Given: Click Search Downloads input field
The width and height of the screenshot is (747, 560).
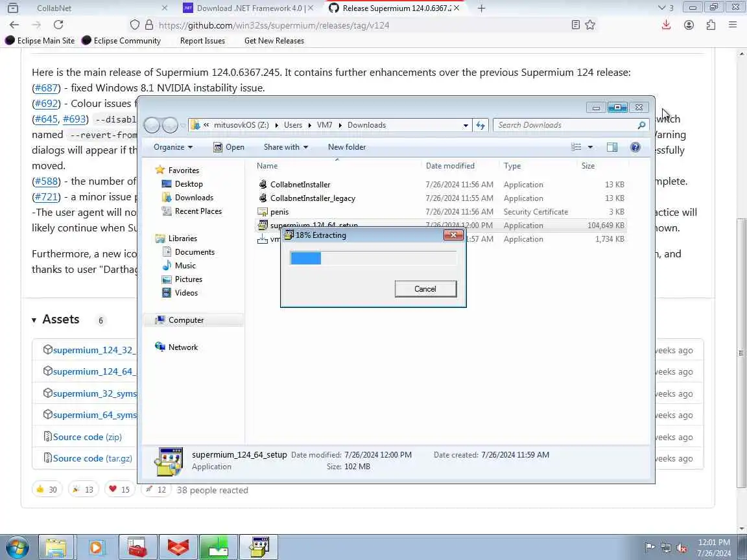Looking at the screenshot, I should point(566,125).
